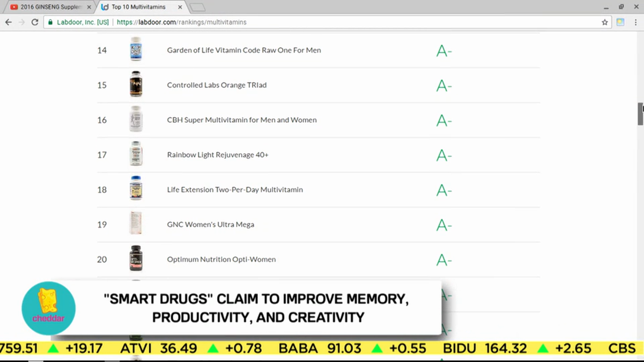
Task: Click the A- grade for Rainbow Light
Action: [444, 155]
